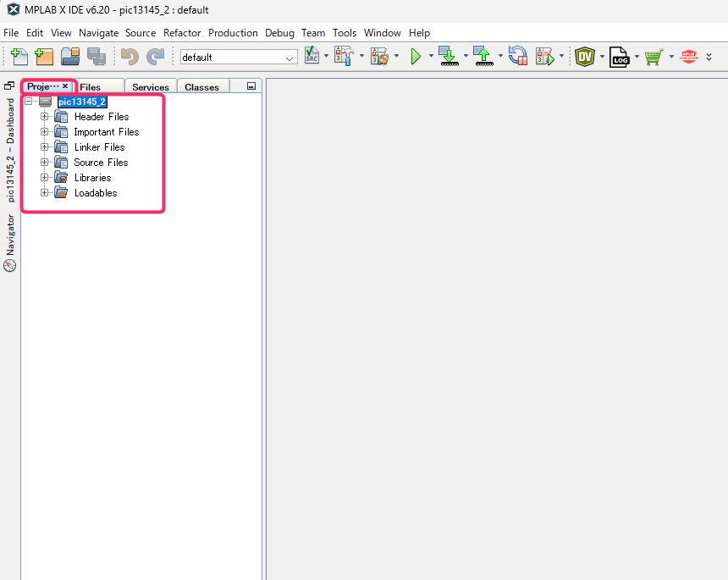This screenshot has height=580, width=728.
Task: Click the Read Device Memory icon
Action: (483, 57)
